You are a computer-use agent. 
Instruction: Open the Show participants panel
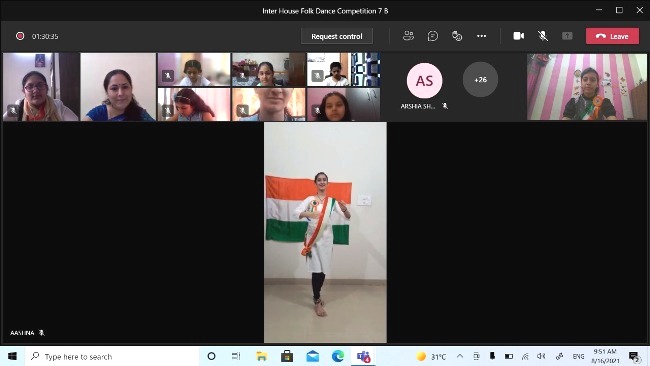408,36
